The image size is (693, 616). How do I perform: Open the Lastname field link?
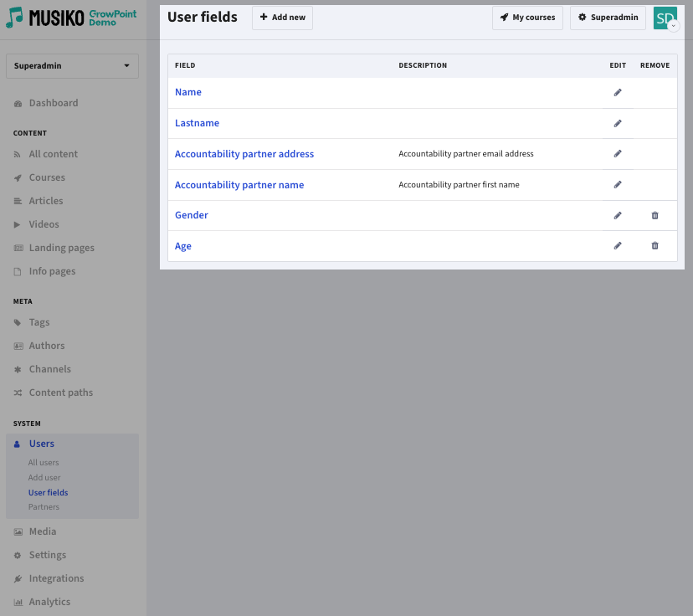[x=197, y=123]
